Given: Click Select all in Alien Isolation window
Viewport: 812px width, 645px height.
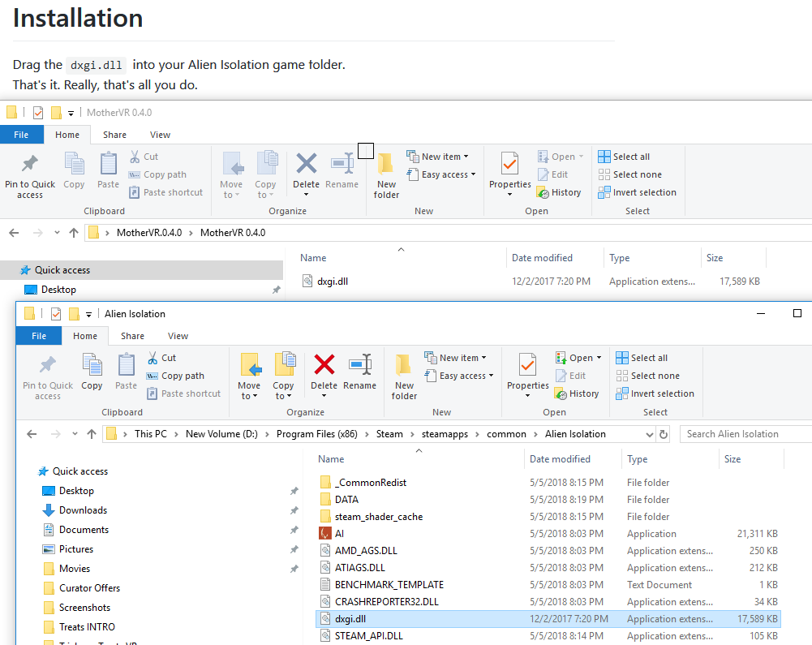Looking at the screenshot, I should (642, 358).
